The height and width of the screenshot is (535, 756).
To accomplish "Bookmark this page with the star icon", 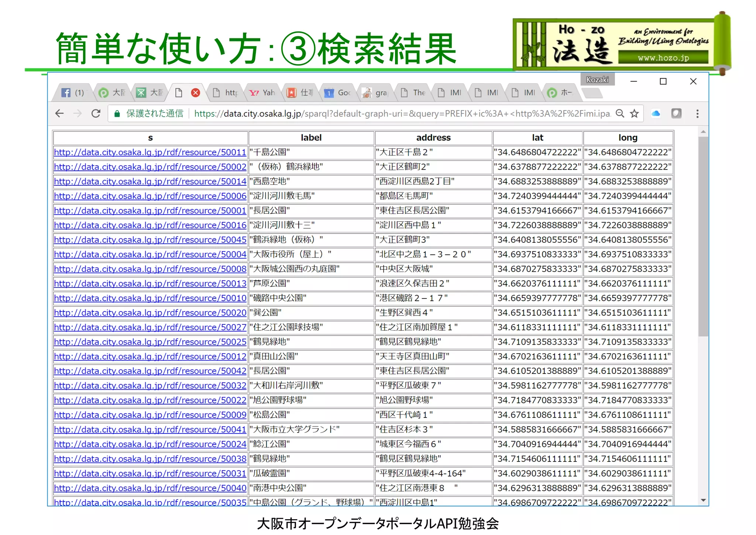I will pyautogui.click(x=634, y=113).
